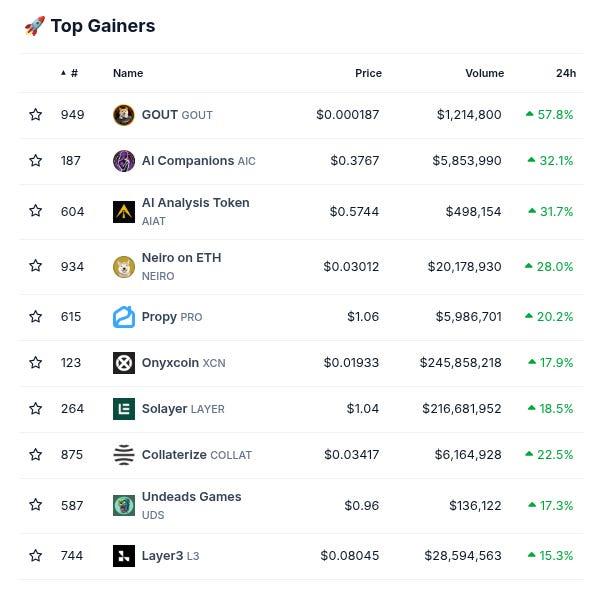Click the Neiro on ETH dog icon
The height and width of the screenshot is (590, 595).
pyautogui.click(x=124, y=267)
